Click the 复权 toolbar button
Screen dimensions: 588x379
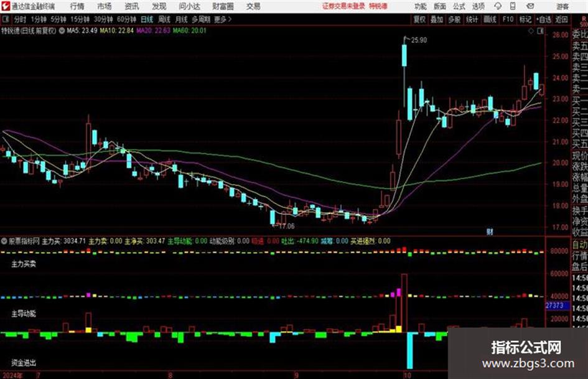[x=419, y=19]
